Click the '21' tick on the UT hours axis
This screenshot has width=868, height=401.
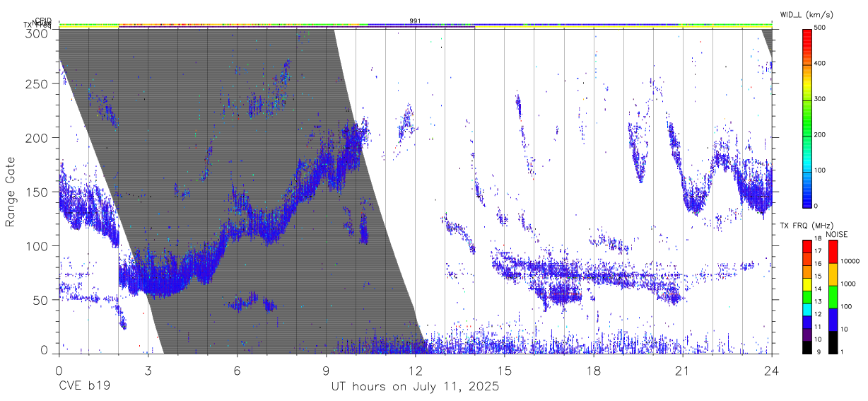point(682,370)
